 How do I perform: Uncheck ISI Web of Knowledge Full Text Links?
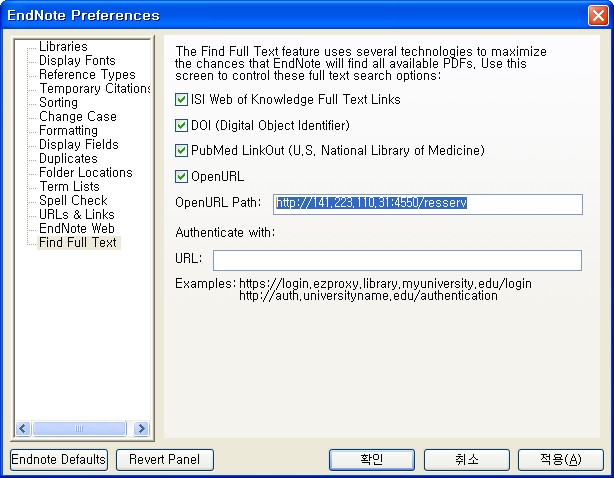[x=181, y=99]
